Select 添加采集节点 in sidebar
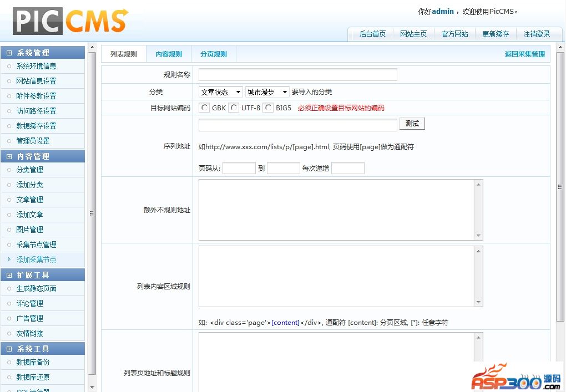Viewport: 566px width, 392px height. [36, 259]
